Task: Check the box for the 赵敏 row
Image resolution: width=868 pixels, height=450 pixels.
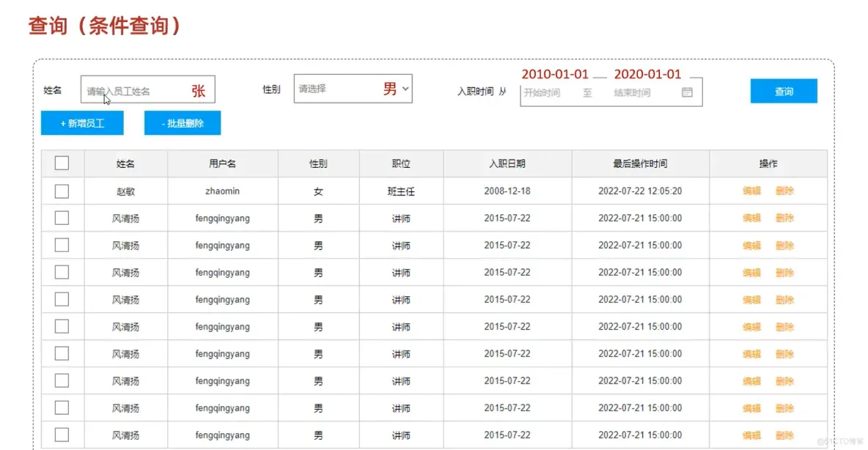Action: [62, 191]
